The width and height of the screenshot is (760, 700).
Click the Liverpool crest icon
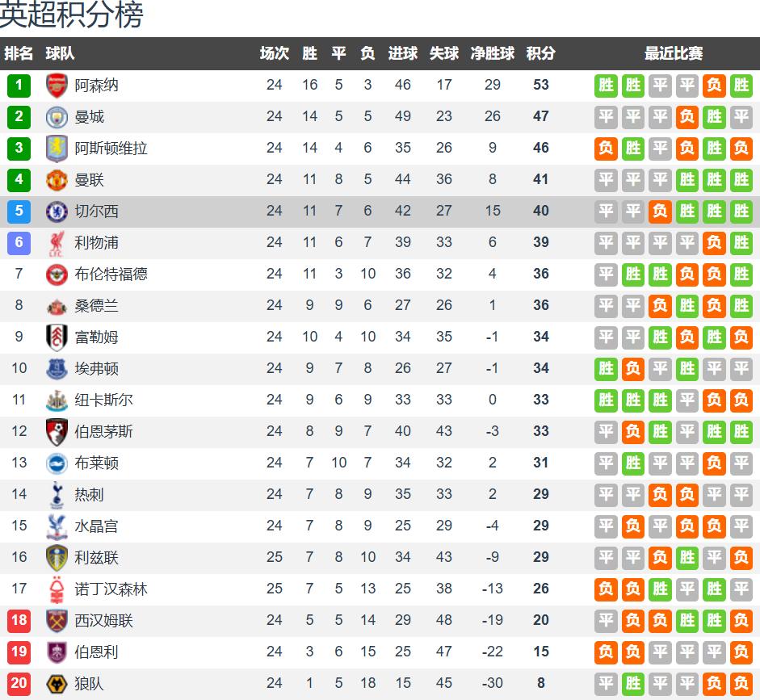tap(57, 243)
